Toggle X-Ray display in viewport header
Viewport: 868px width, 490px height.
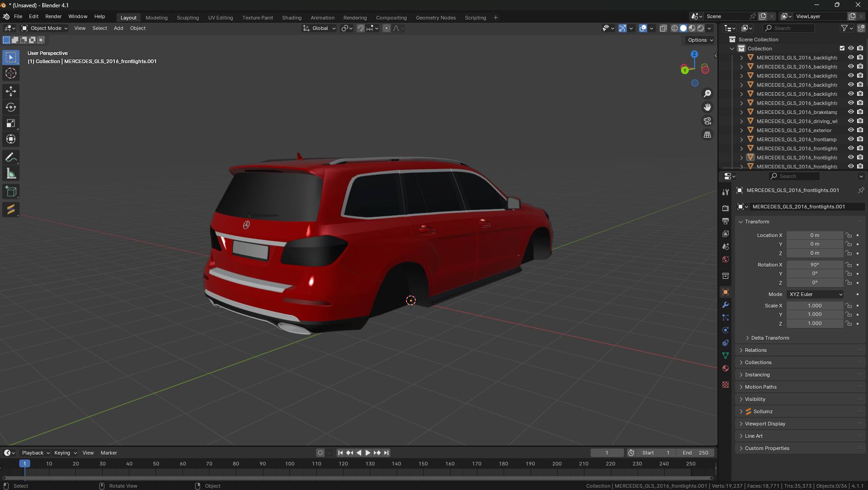663,28
